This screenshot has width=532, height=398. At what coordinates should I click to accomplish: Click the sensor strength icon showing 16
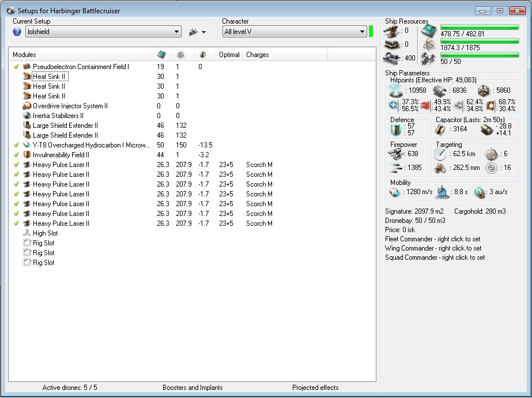pos(491,168)
